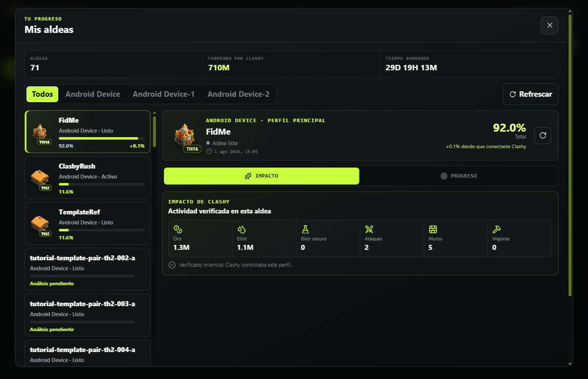Screen dimensions: 588x379
Task: Click the dialog's main vertical scrollbar
Action: click(570, 156)
